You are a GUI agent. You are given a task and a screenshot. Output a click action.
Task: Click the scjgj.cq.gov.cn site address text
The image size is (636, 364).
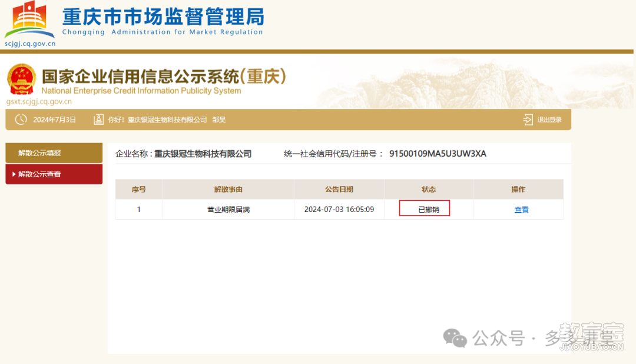point(30,44)
